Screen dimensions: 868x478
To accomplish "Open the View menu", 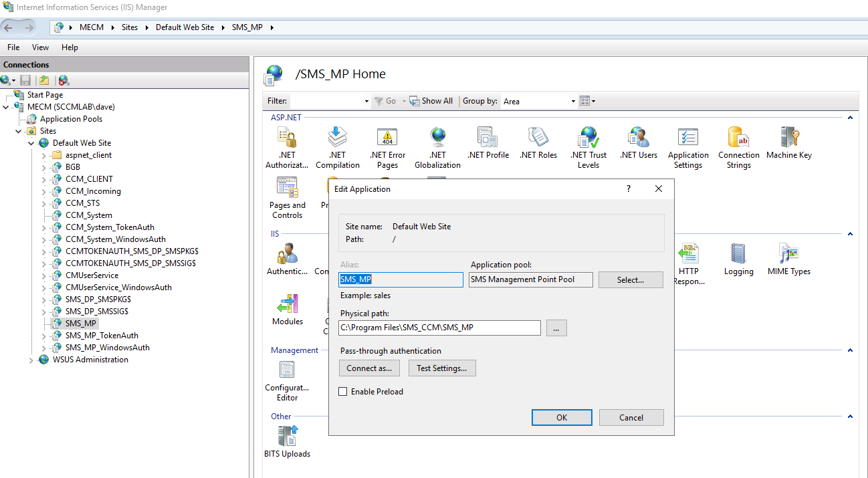I will point(40,47).
